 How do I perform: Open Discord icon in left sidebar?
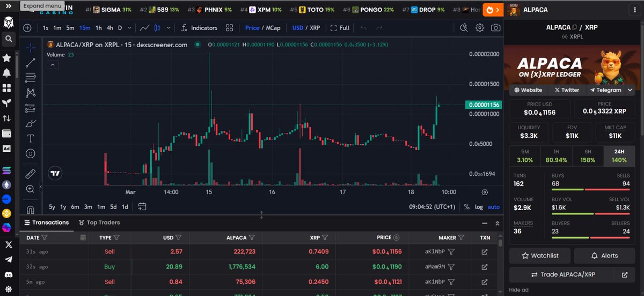coord(8,275)
